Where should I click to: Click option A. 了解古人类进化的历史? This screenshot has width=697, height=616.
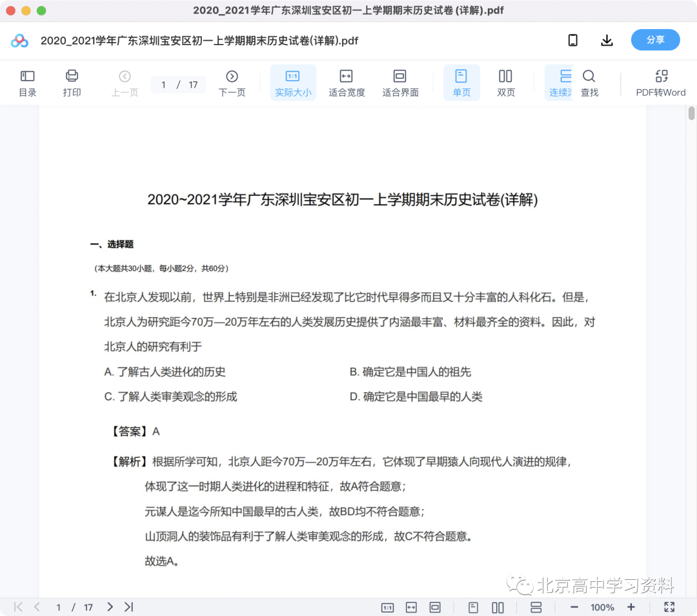click(165, 372)
